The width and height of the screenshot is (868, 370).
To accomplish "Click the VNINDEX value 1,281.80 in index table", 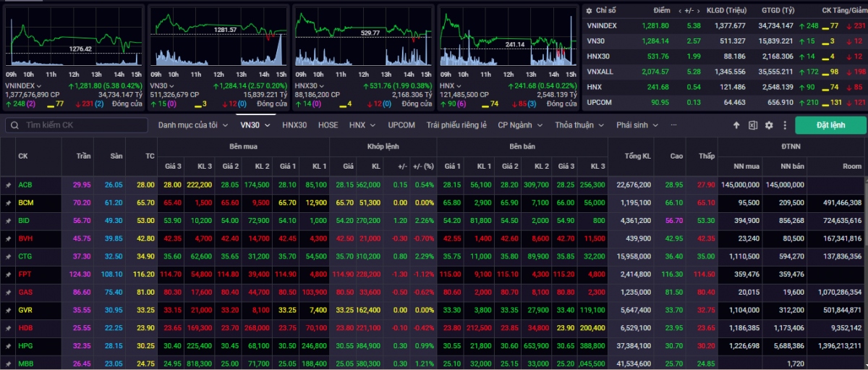I will coord(655,25).
